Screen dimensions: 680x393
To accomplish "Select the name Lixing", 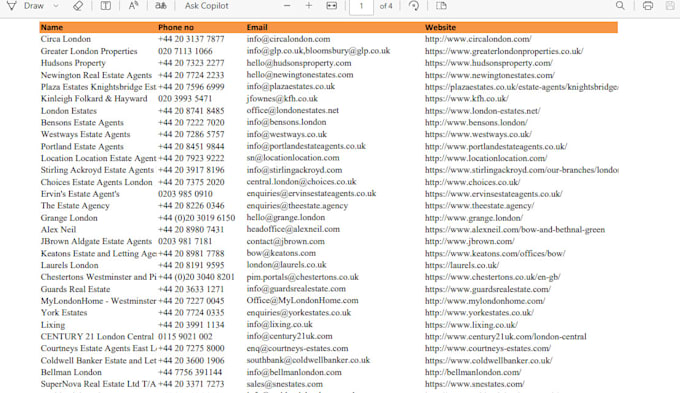I will coord(53,325).
